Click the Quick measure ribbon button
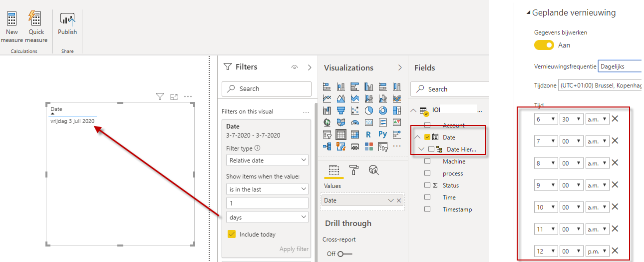 (x=36, y=26)
